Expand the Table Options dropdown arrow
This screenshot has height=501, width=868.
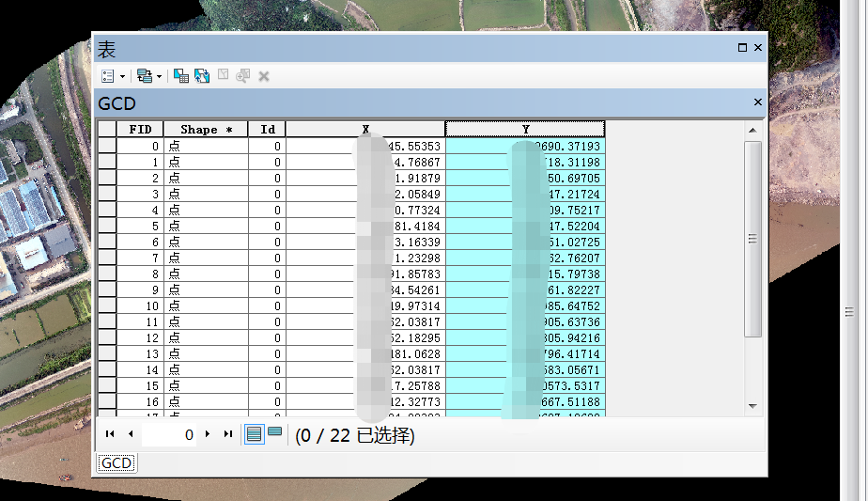coord(122,76)
